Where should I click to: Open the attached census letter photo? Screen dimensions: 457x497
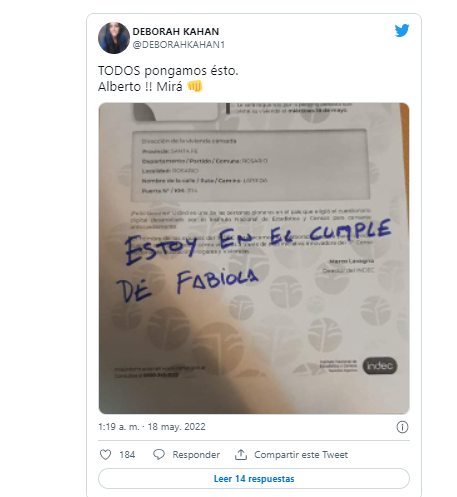pos(254,258)
